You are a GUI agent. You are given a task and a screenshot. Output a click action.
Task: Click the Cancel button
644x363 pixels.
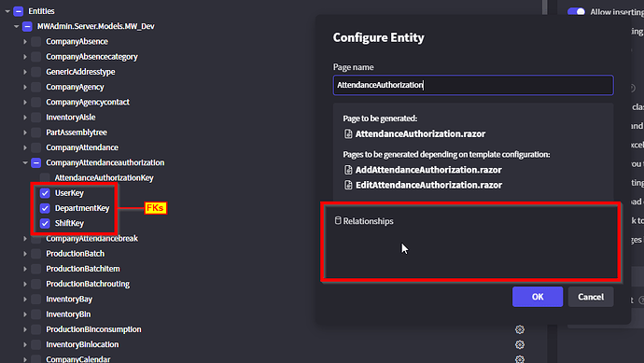point(591,297)
